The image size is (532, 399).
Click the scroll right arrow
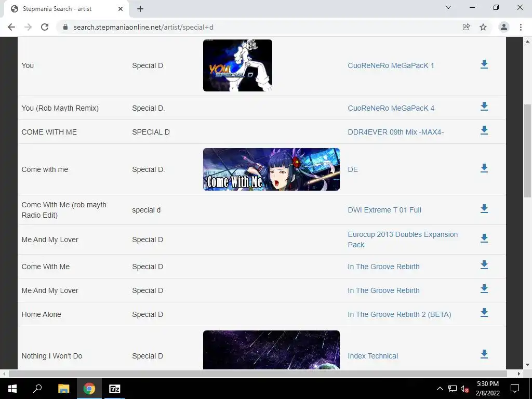pyautogui.click(x=519, y=374)
